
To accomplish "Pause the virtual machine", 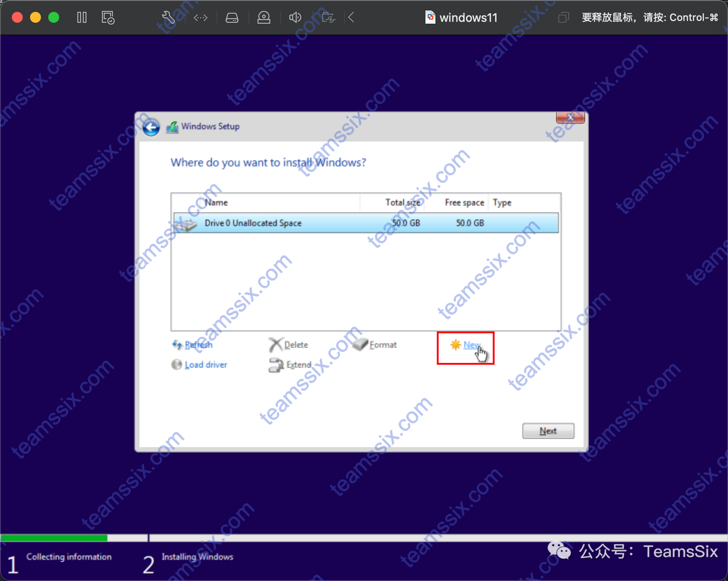I will tap(82, 18).
